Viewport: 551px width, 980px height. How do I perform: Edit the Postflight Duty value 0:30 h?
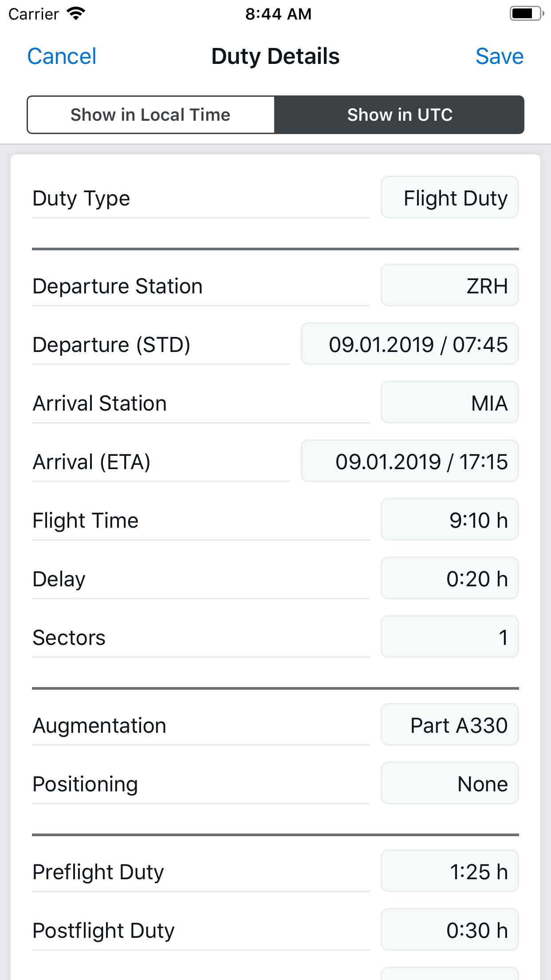(x=449, y=930)
